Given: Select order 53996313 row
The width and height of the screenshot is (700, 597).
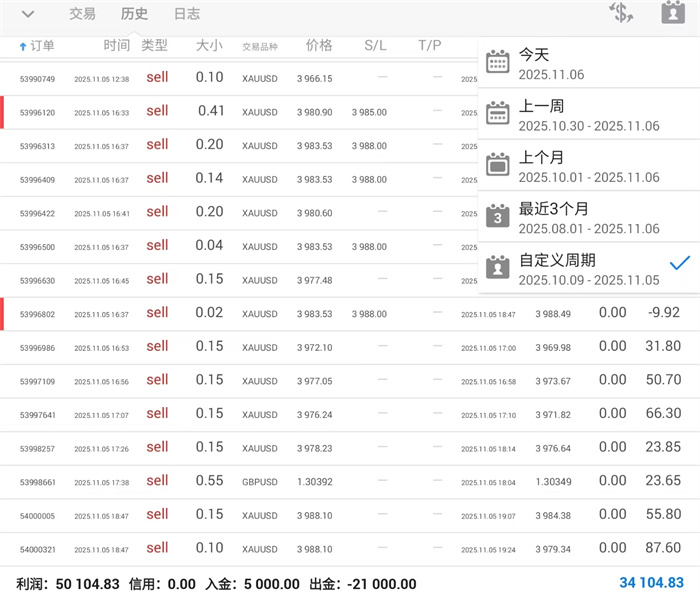Looking at the screenshot, I should click(x=239, y=146).
